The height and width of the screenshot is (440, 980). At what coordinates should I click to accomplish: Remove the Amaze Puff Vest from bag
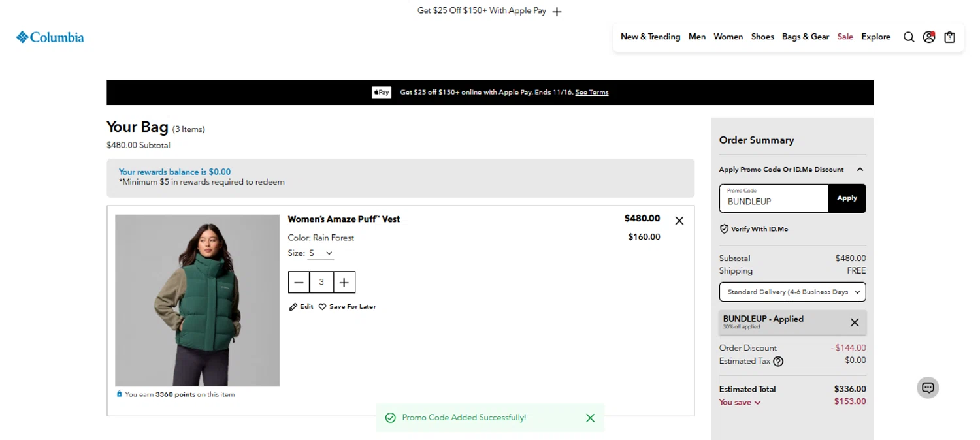tap(679, 221)
